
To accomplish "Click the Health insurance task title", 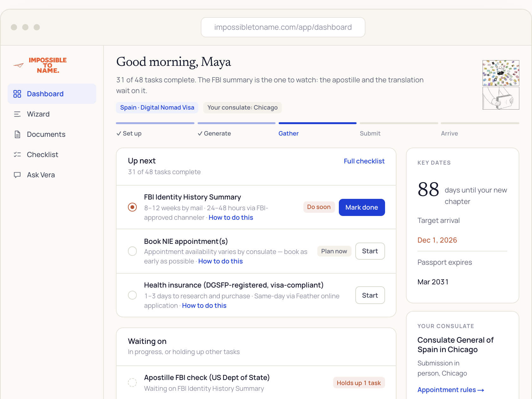I will coord(234,285).
